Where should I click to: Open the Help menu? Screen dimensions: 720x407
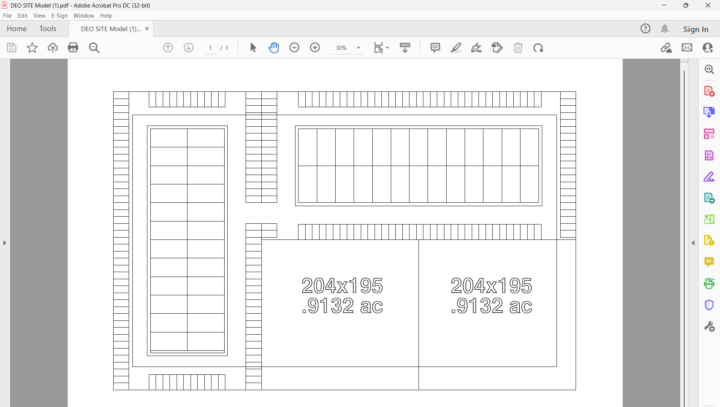pos(106,16)
